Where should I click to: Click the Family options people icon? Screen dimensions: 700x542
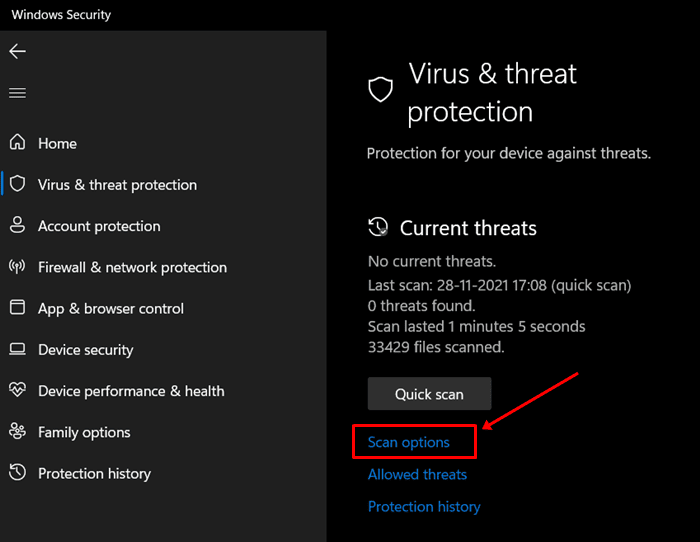coord(17,432)
